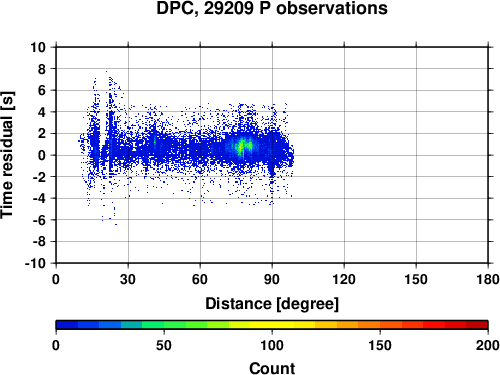Click the dark red end of the colorbar
The image size is (500, 375).
click(477, 325)
